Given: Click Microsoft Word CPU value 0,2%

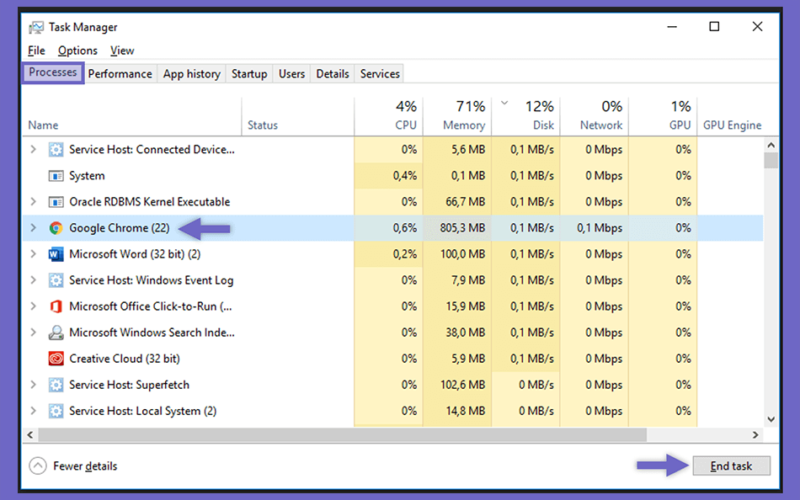Looking at the screenshot, I should pos(405,254).
